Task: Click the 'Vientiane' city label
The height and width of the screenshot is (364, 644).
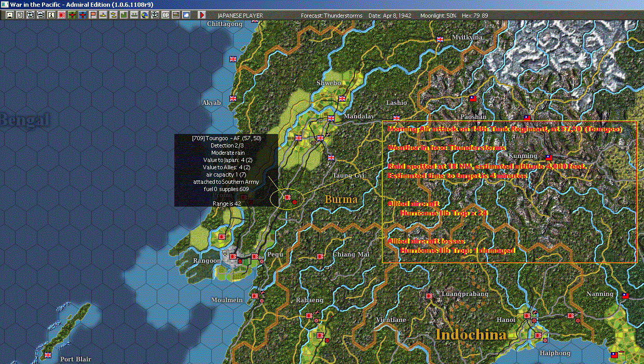Action: (391, 320)
